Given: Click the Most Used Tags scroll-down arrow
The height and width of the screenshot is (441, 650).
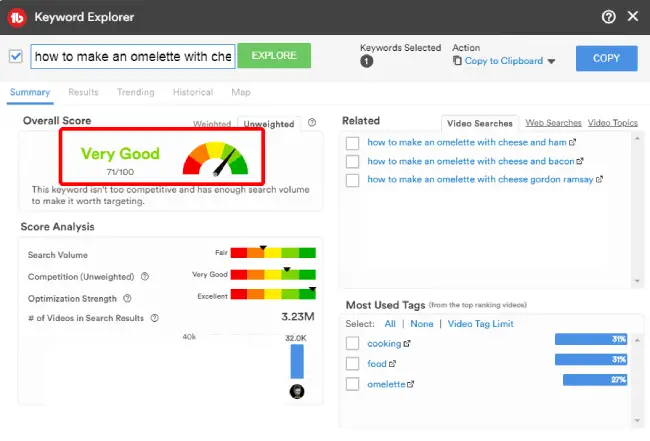Looking at the screenshot, I should click(x=637, y=421).
